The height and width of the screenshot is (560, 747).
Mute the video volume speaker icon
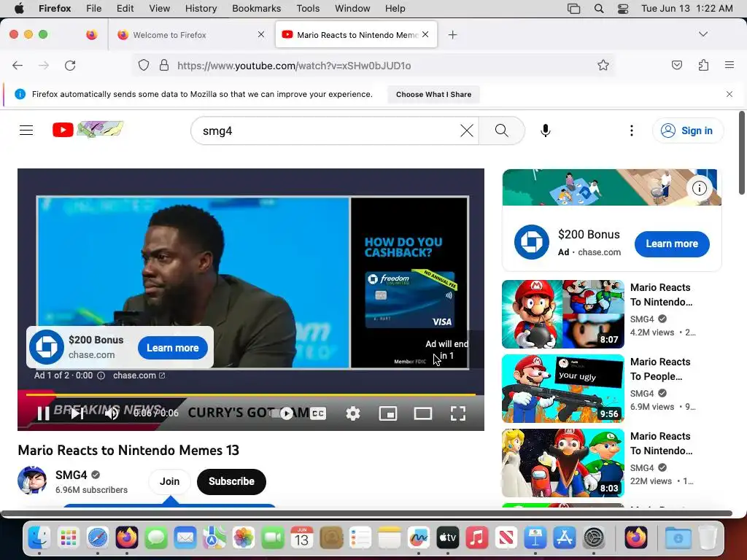(112, 413)
